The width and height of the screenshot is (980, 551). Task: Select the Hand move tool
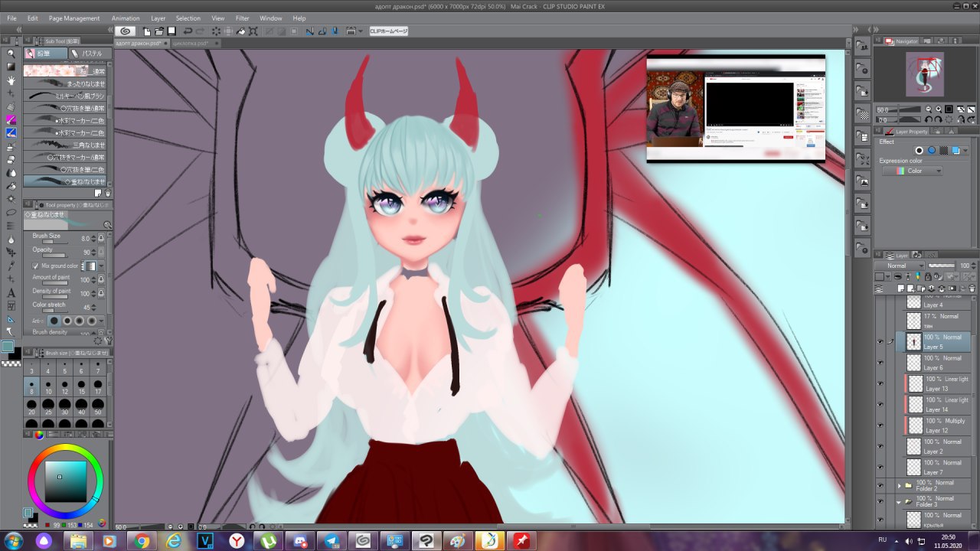click(x=11, y=80)
